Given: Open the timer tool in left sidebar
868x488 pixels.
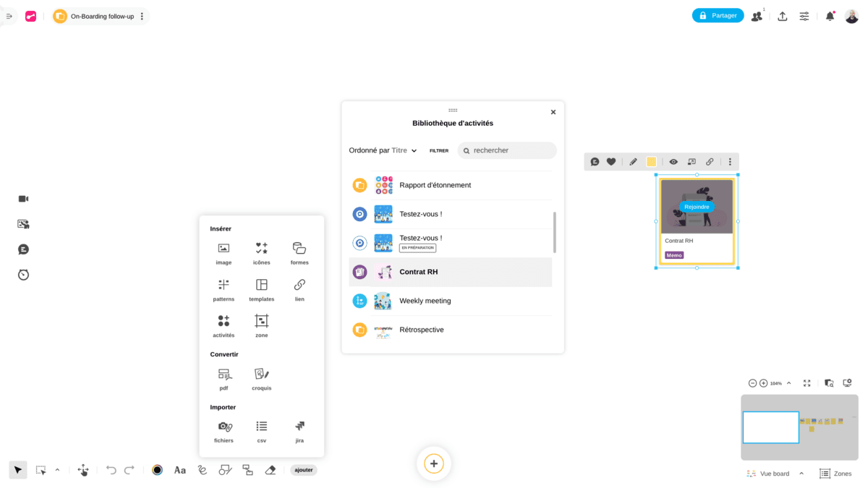Looking at the screenshot, I should pos(23,275).
